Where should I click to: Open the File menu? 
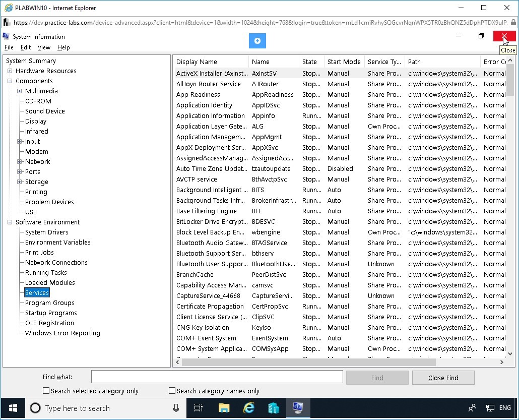pos(9,47)
